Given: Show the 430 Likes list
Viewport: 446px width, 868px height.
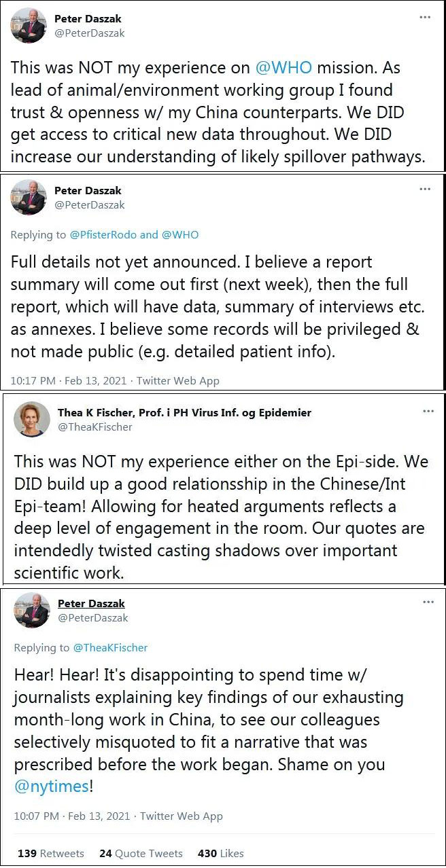Looking at the screenshot, I should [x=220, y=853].
